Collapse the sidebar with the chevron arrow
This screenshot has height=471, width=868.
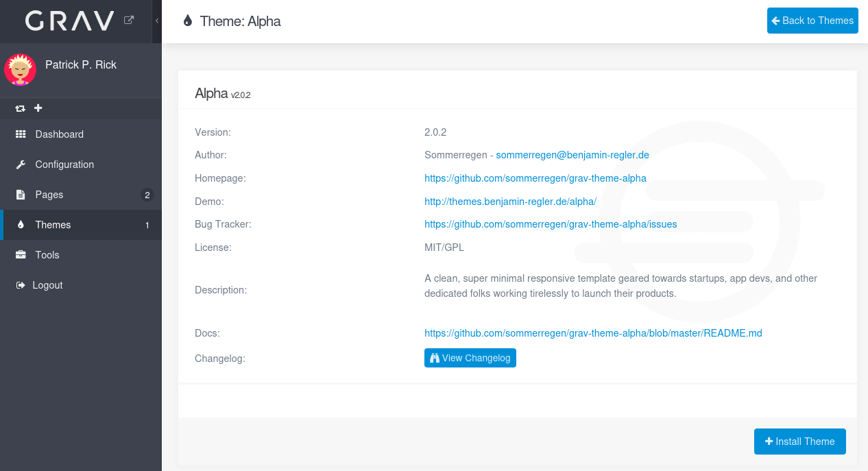pyautogui.click(x=157, y=21)
